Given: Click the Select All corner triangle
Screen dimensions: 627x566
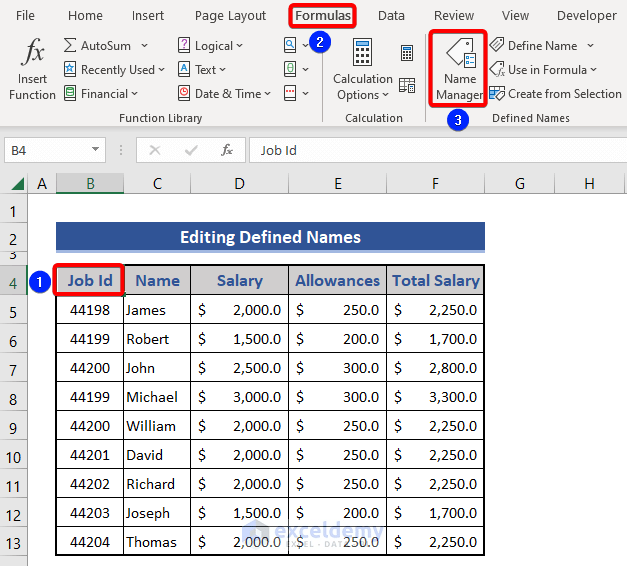Looking at the screenshot, I should 18,184.
